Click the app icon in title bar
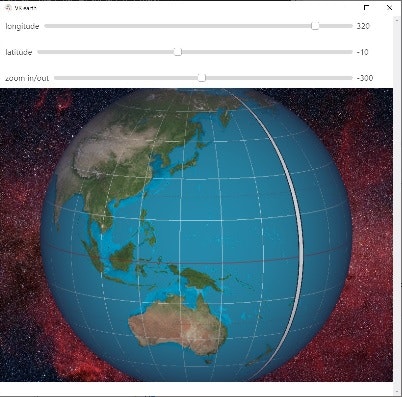This screenshot has height=397, width=402. click(9, 8)
